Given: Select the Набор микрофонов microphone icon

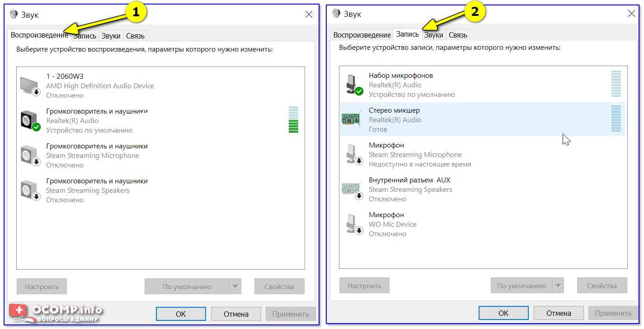Looking at the screenshot, I should coord(353,85).
